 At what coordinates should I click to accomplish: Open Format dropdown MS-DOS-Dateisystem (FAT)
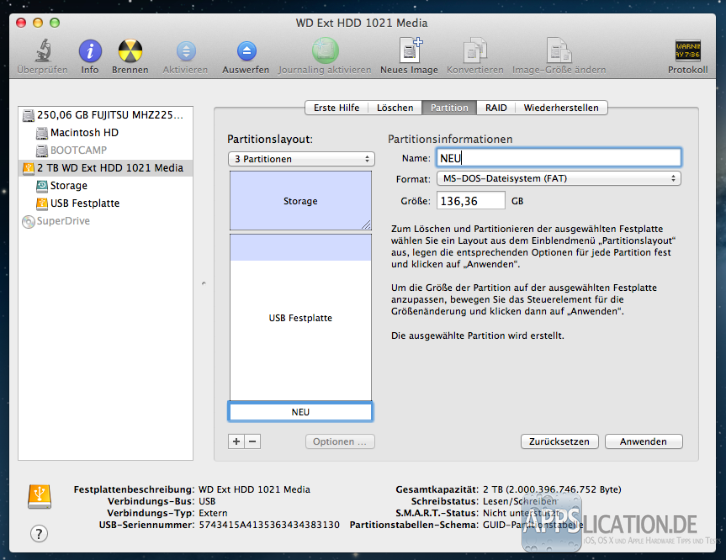tap(558, 178)
